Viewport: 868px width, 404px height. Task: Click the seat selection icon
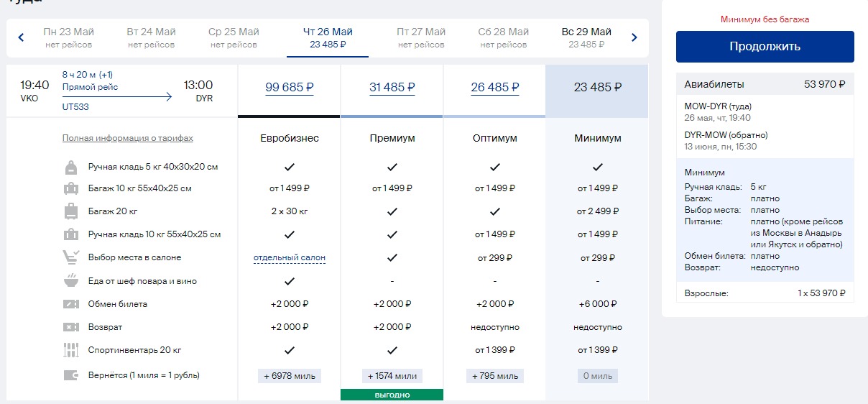click(x=71, y=257)
